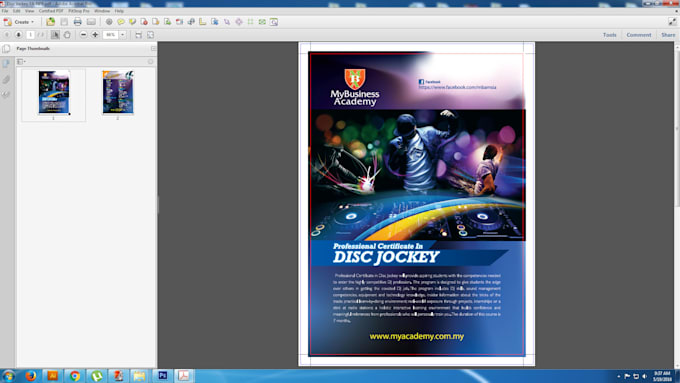Open uTorrent from the taskbar
The width and height of the screenshot is (680, 383).
(x=96, y=376)
